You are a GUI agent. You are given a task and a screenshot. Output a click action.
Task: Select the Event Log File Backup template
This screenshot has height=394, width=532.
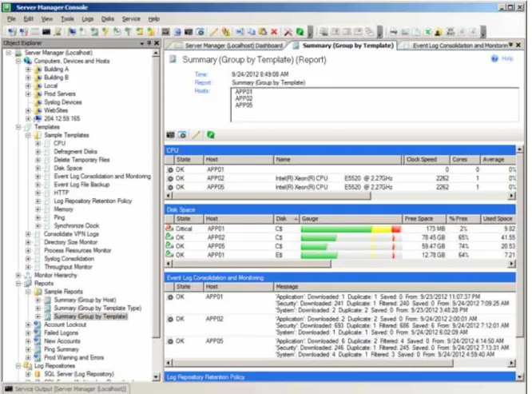point(81,185)
